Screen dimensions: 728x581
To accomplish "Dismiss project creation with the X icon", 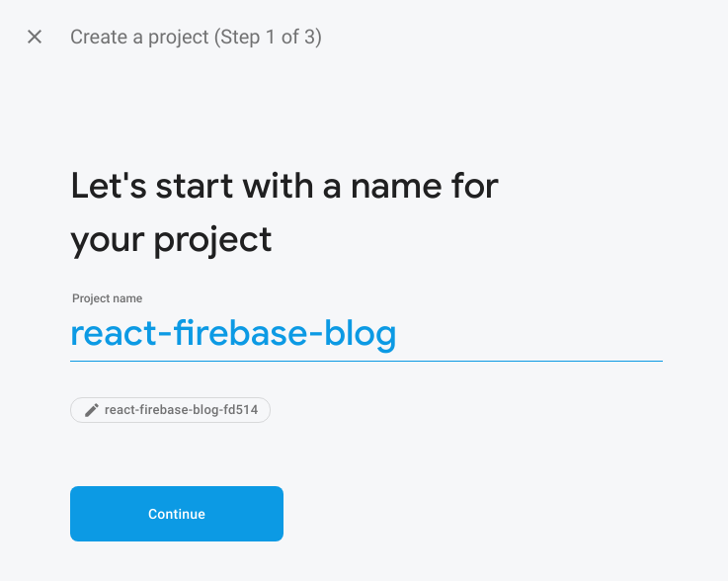I will click(x=35, y=37).
